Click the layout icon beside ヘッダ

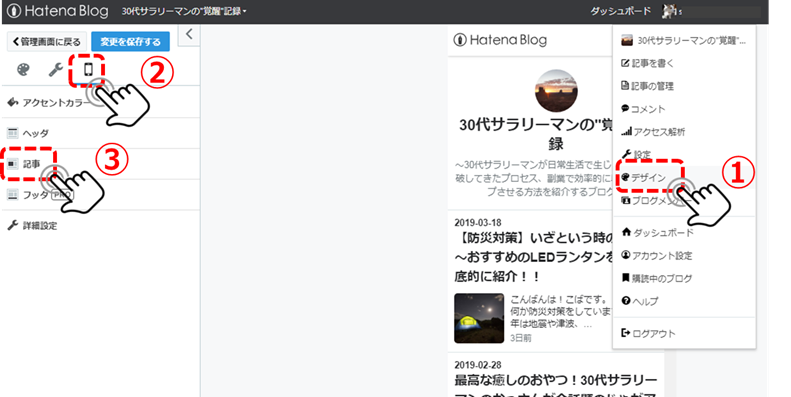pyautogui.click(x=13, y=133)
